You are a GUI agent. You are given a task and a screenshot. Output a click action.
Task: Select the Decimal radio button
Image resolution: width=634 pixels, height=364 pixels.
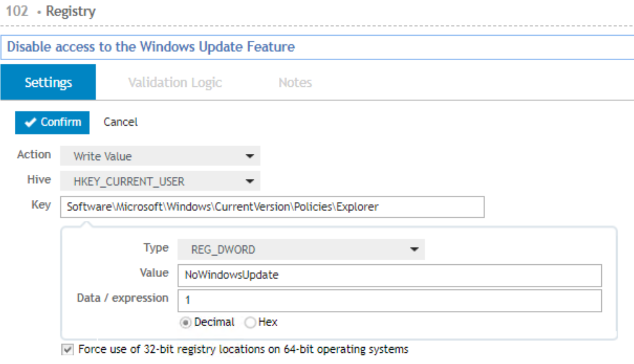point(185,323)
